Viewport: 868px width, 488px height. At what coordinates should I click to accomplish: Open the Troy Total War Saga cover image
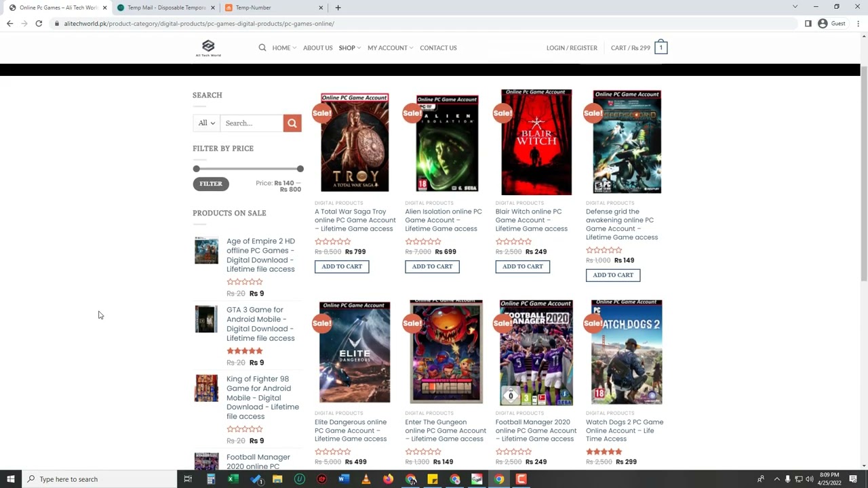coord(355,142)
